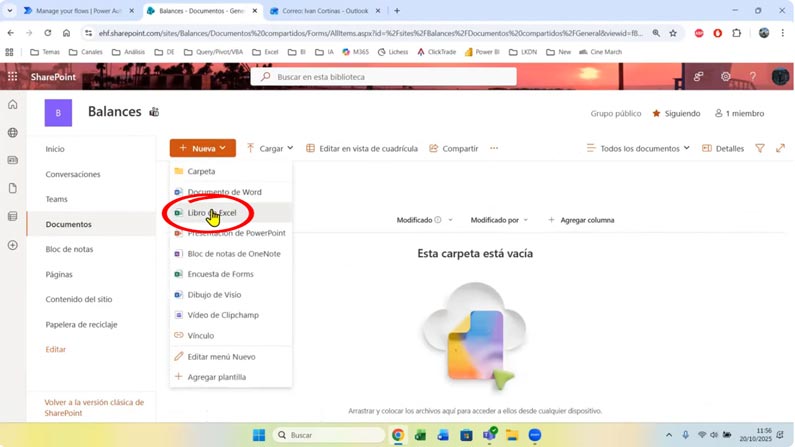This screenshot has width=795, height=447.
Task: Open the help question mark icon
Action: pos(753,77)
